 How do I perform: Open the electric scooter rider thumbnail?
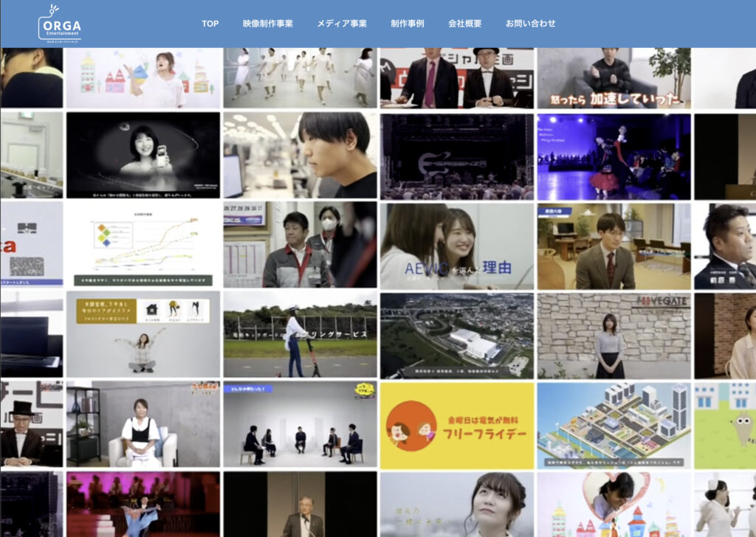(300, 336)
